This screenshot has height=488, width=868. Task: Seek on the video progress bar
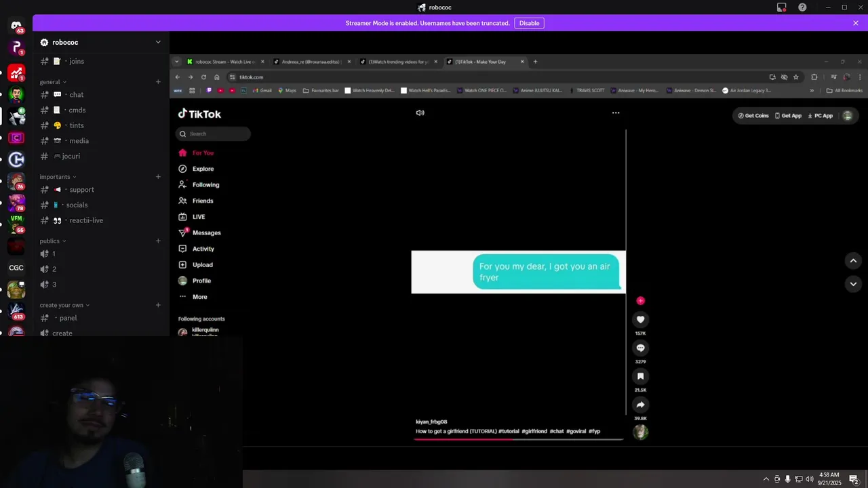[519, 439]
